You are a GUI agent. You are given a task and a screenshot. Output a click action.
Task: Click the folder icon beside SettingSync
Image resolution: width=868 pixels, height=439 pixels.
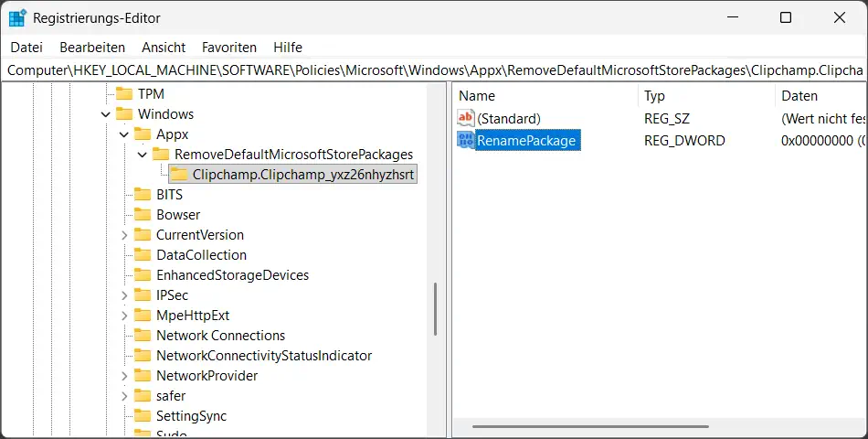(143, 416)
